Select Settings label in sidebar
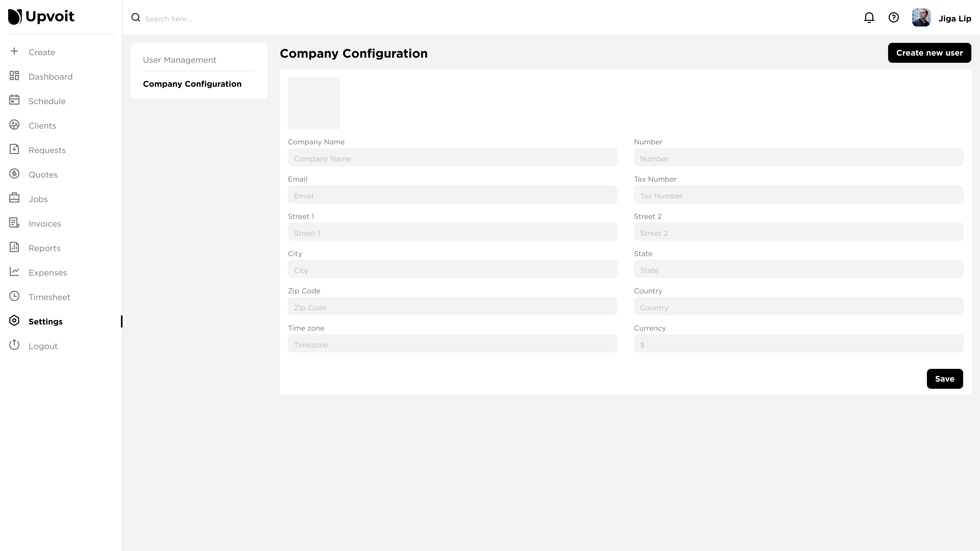 coord(46,322)
